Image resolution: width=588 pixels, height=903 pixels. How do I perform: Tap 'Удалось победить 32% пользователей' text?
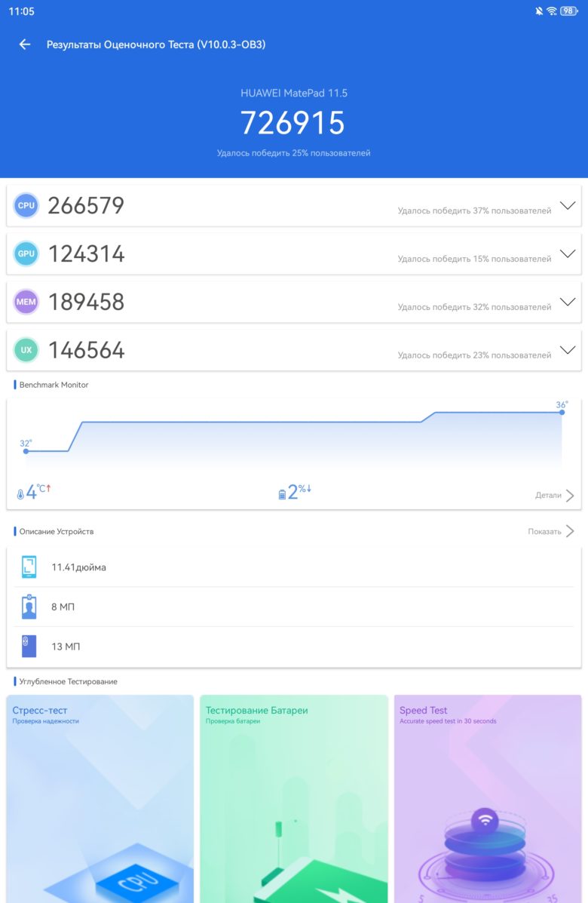(475, 307)
